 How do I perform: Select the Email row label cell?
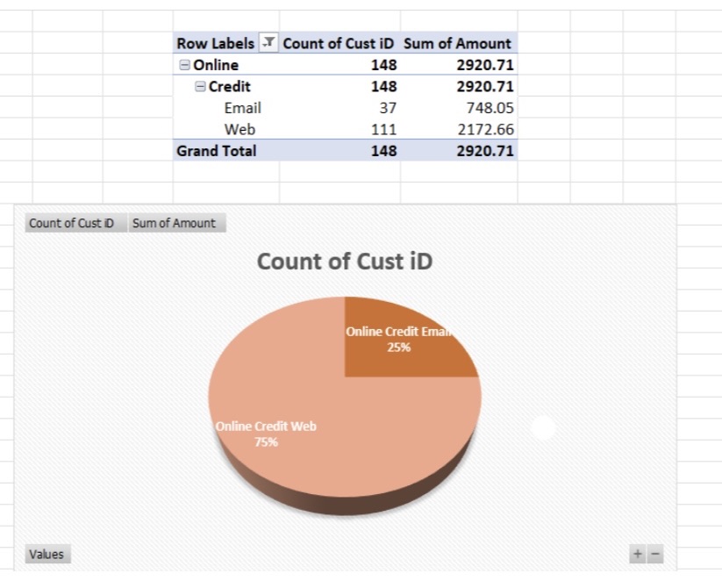click(x=242, y=107)
